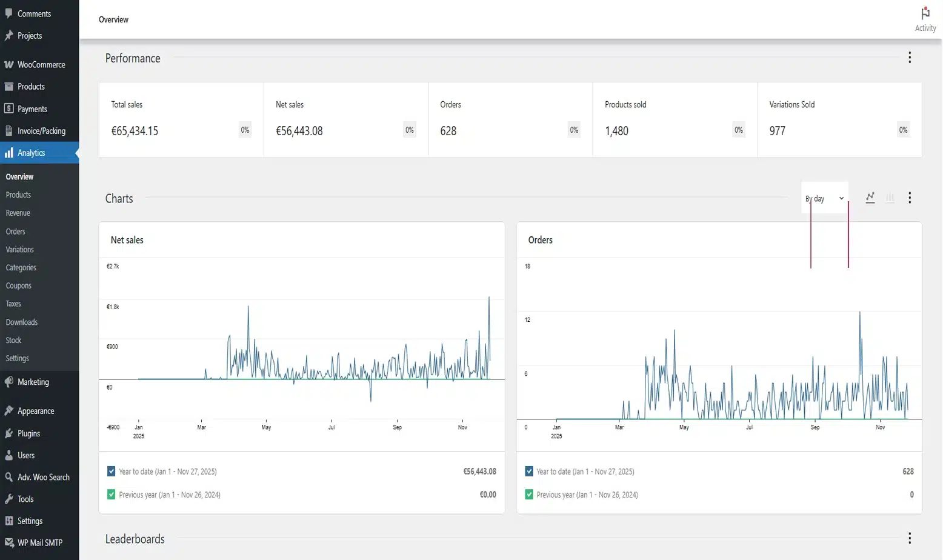Select the Variations Sold summary card
Image resolution: width=943 pixels, height=560 pixels.
[839, 119]
